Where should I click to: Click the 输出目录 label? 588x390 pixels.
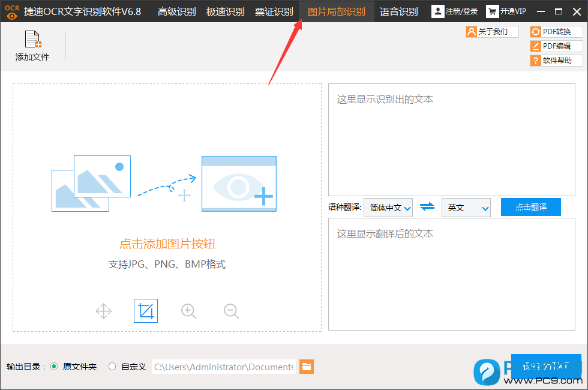coord(25,367)
